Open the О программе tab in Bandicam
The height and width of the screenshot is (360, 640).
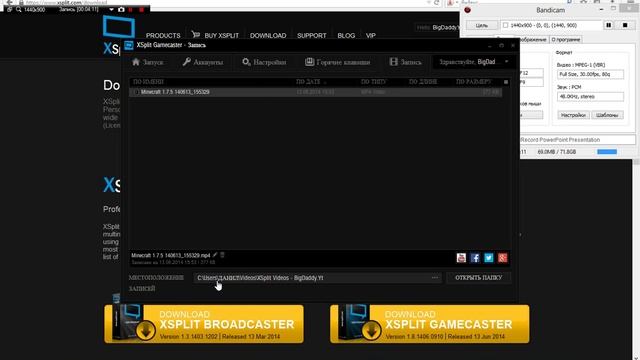click(x=566, y=40)
